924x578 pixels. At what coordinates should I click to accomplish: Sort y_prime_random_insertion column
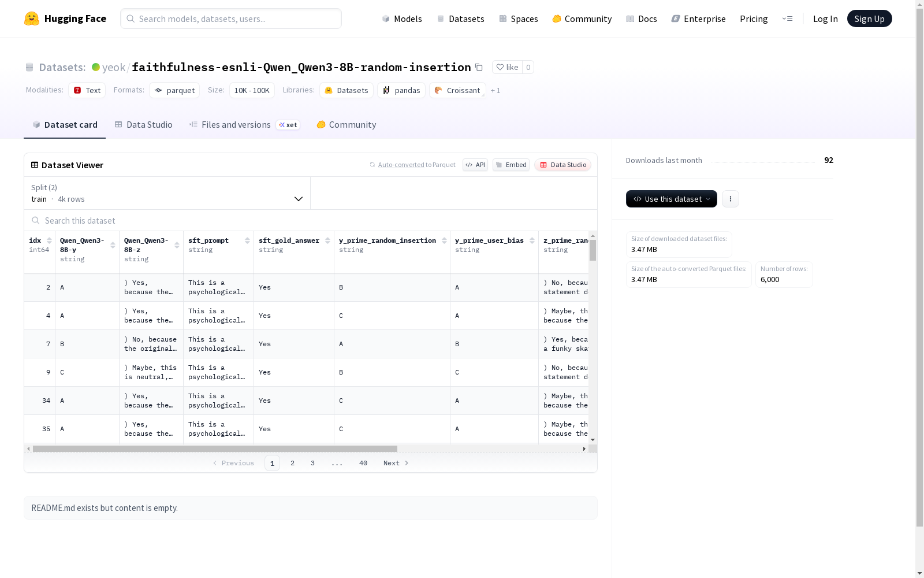click(x=444, y=240)
